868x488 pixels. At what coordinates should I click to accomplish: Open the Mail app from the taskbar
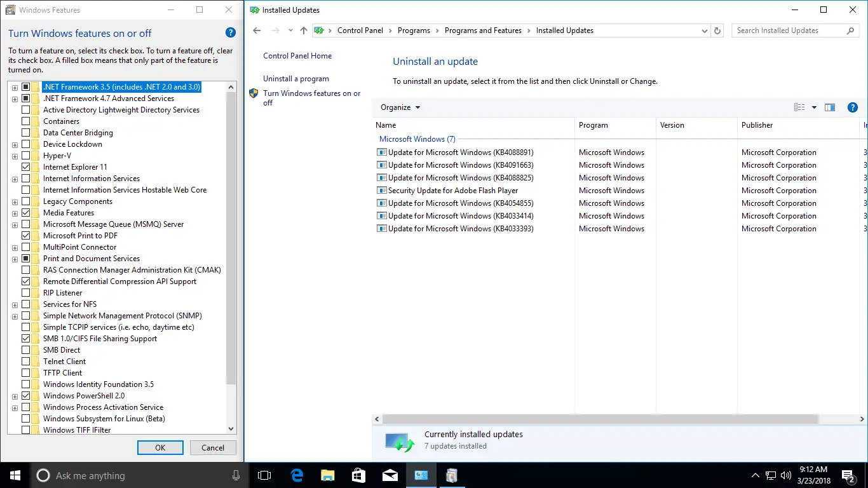[390, 475]
